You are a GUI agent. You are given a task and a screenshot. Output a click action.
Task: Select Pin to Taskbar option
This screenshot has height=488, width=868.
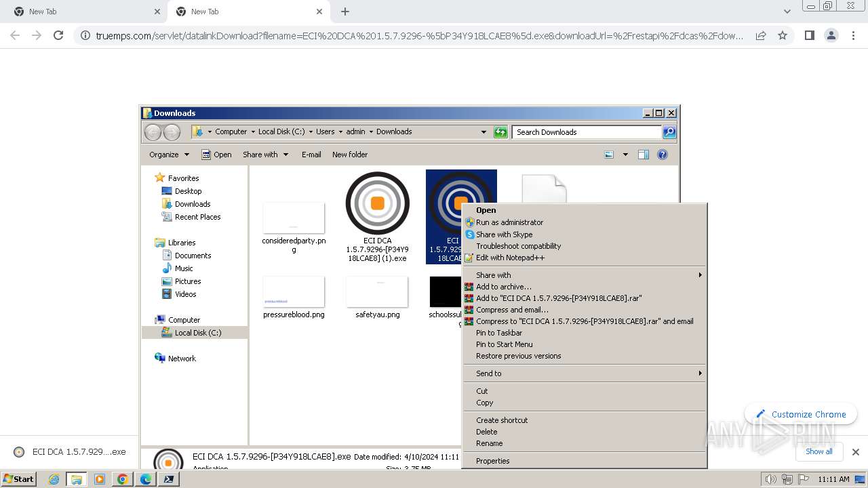click(x=498, y=333)
